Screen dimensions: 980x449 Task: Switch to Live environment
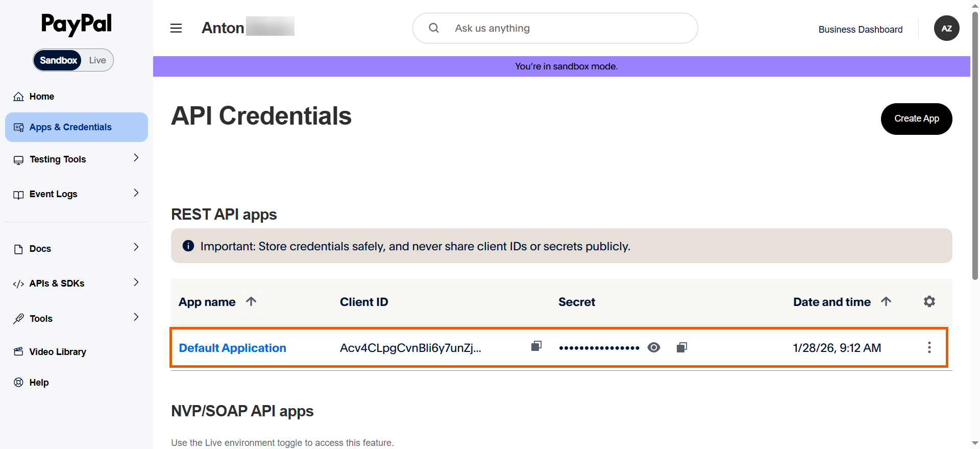point(97,60)
